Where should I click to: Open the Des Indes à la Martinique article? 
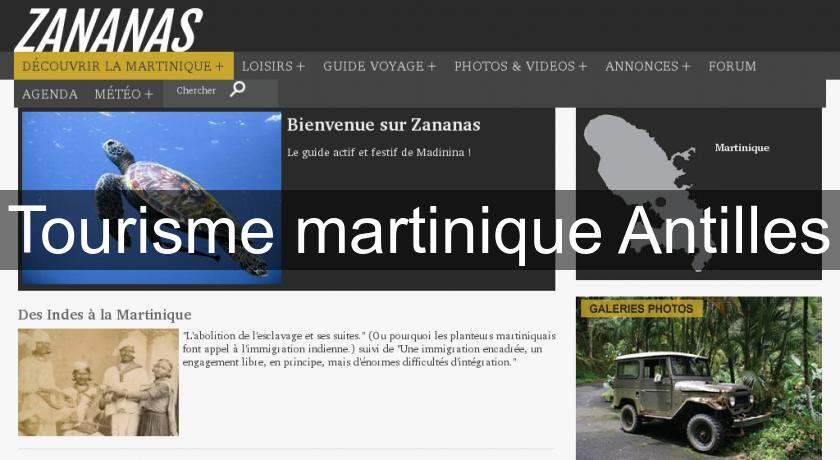(x=104, y=314)
